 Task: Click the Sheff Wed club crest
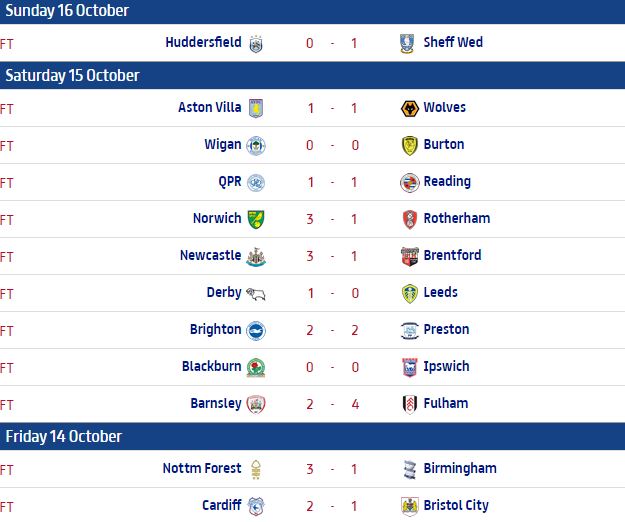click(x=407, y=43)
